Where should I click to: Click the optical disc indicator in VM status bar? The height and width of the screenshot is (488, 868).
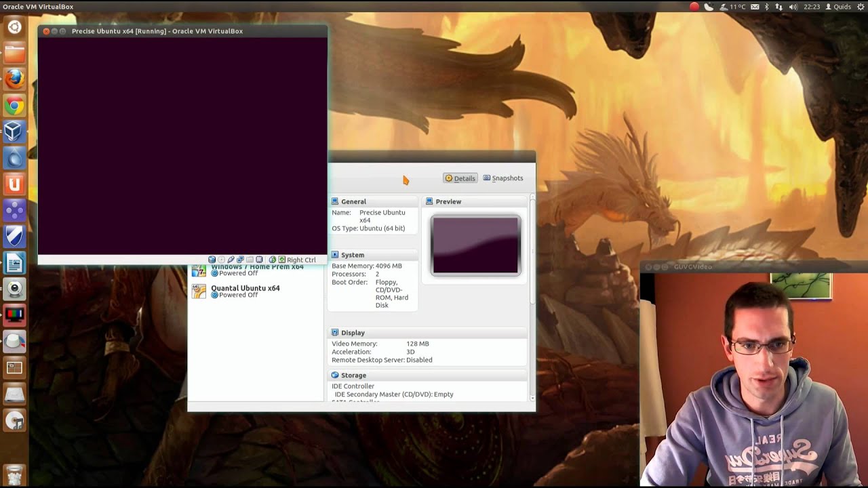(222, 260)
